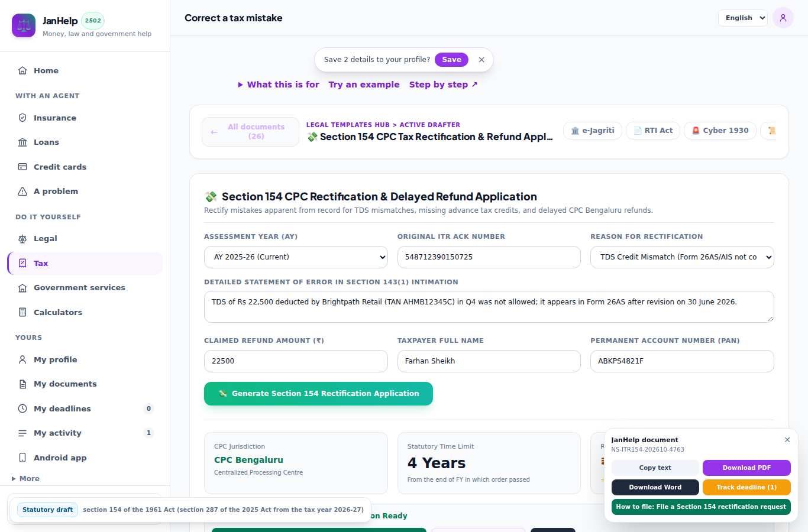This screenshot has height=532, width=808.
Task: Open the English language dropdown
Action: [743, 18]
